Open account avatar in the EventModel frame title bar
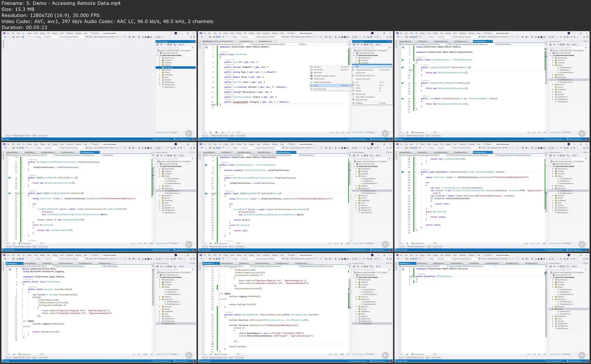Image resolution: width=591 pixels, height=364 pixels. (x=372, y=33)
